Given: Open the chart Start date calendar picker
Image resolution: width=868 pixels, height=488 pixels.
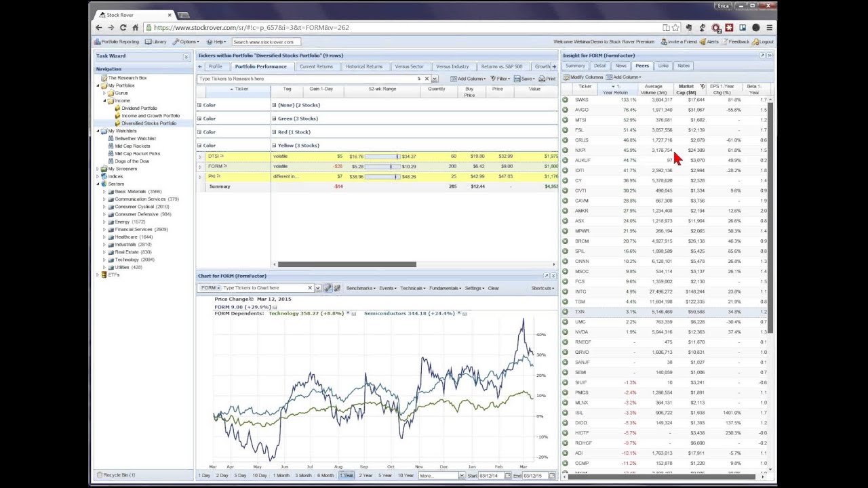Looking at the screenshot, I should pos(507,476).
